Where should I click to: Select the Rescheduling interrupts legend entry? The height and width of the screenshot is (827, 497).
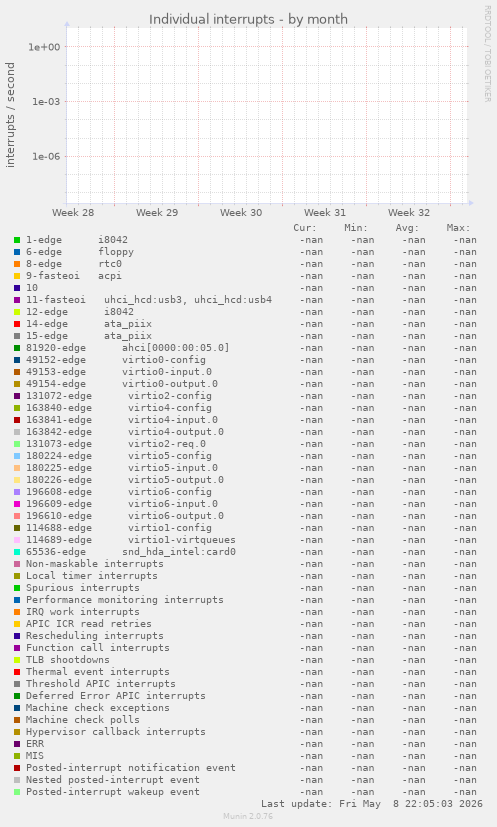click(x=94, y=636)
